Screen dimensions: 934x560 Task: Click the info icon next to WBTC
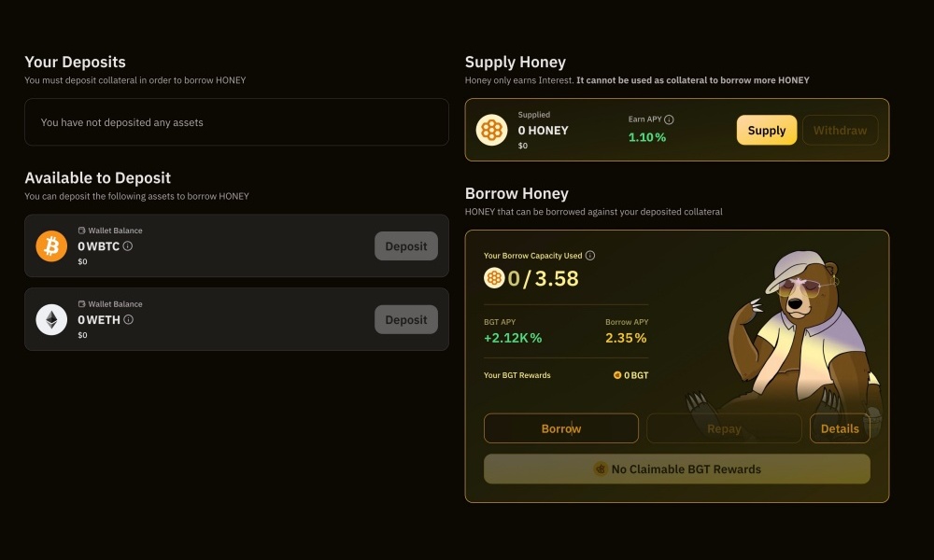[126, 245]
